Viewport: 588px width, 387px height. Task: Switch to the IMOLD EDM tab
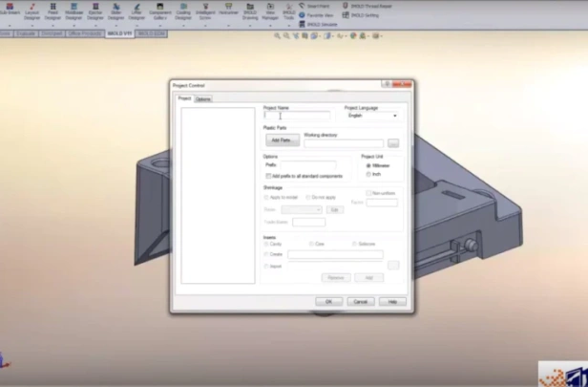pyautogui.click(x=151, y=33)
